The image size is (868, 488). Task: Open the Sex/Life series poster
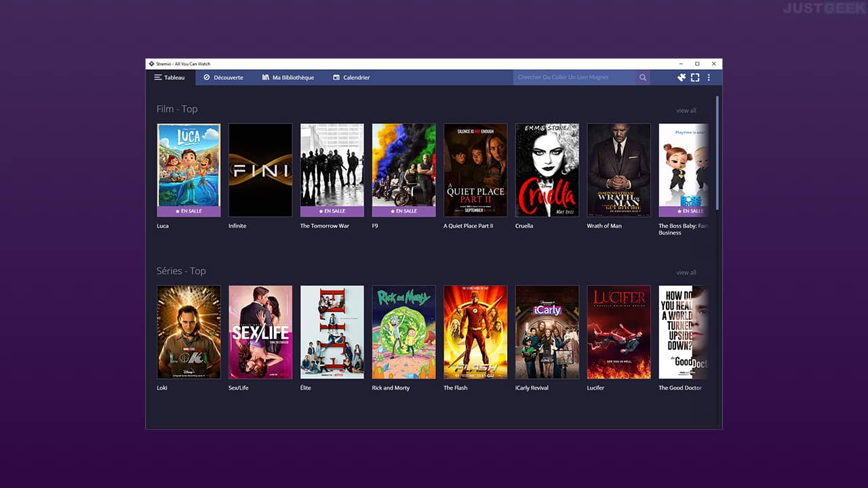[x=260, y=332]
